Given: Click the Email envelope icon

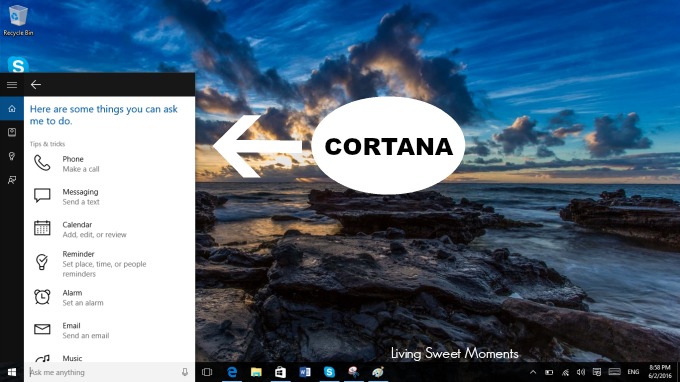Looking at the screenshot, I should (42, 330).
